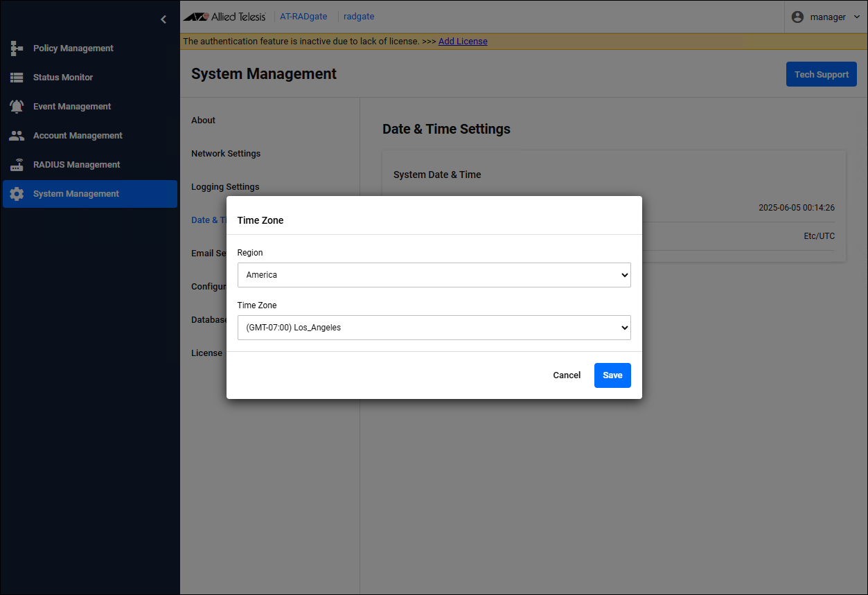Screen dimensions: 868x595
Task: Expand the manager account menu arrow
Action: tap(857, 17)
